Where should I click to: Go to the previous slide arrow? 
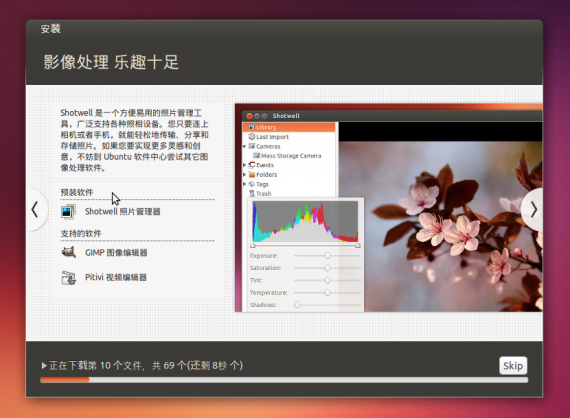(35, 210)
